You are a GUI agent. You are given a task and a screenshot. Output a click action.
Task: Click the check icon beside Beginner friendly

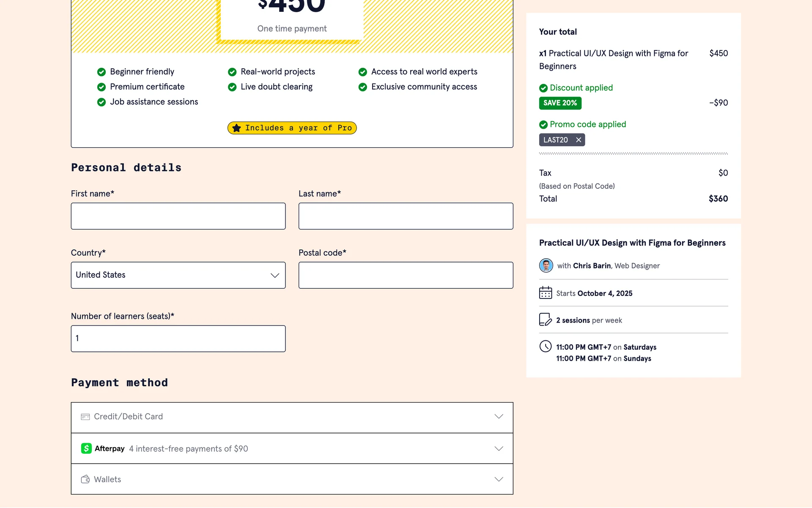(x=101, y=72)
